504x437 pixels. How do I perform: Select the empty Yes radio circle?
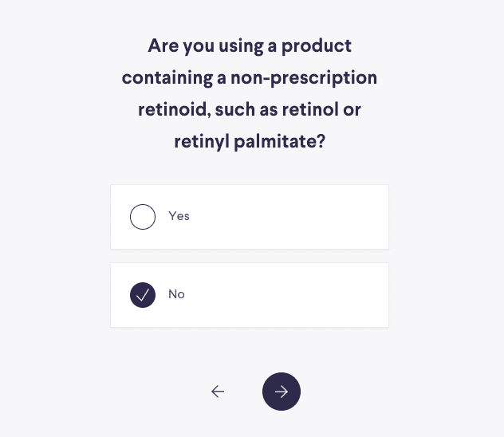(x=143, y=217)
